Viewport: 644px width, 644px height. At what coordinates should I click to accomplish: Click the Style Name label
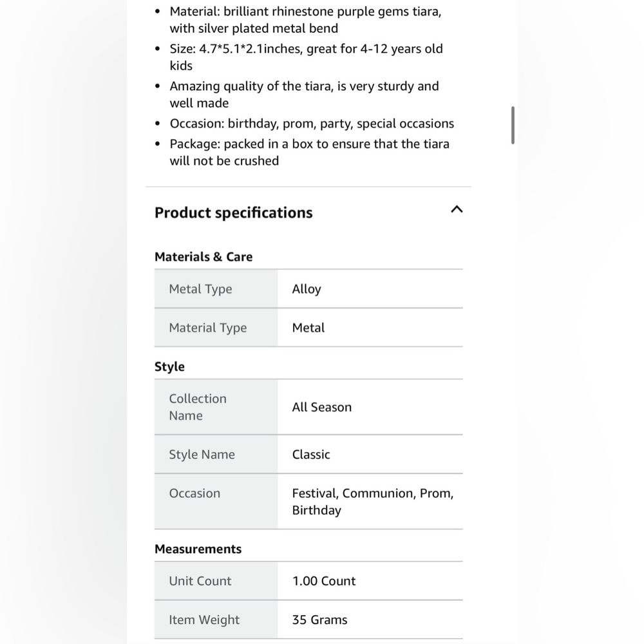pos(202,454)
